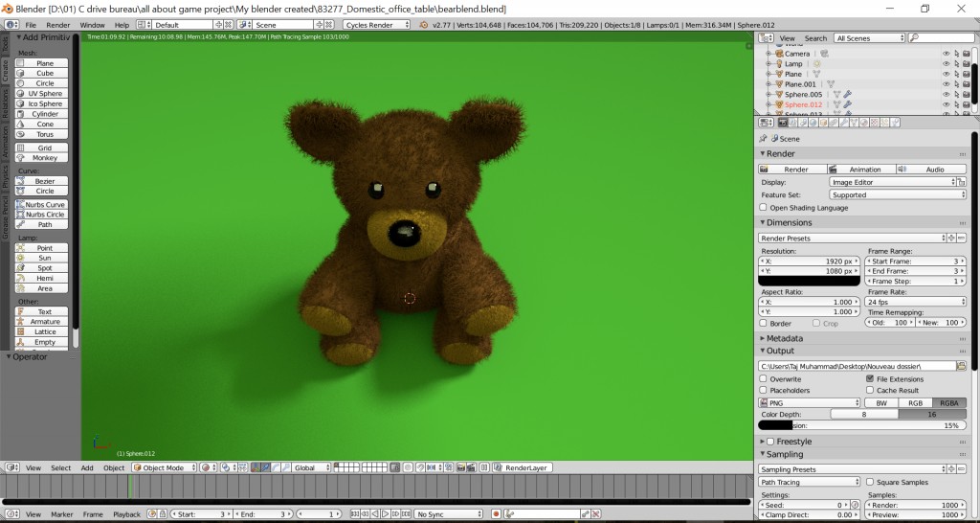
Task: Open the Render properties tab icon
Action: (783, 123)
